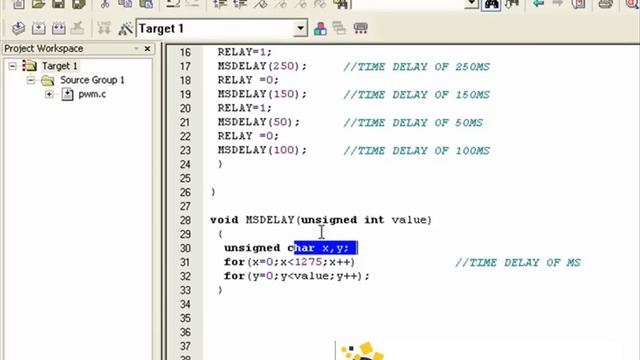
Task: Click 'RELAY =0;' on line 22
Action: [248, 136]
